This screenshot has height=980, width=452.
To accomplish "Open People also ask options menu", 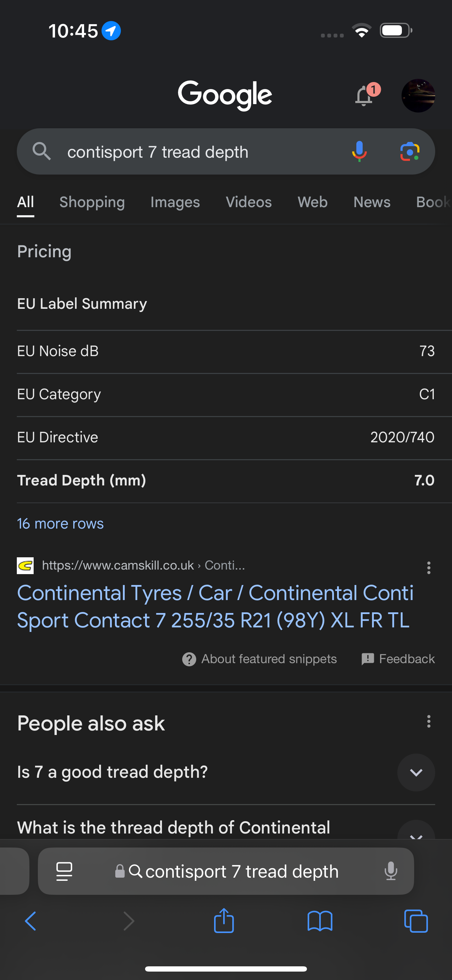I will tap(429, 721).
